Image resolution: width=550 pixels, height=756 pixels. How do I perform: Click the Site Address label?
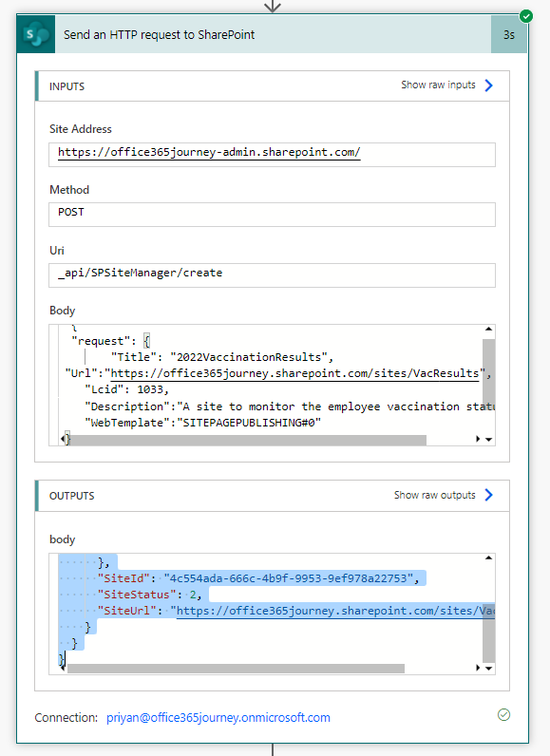click(81, 129)
